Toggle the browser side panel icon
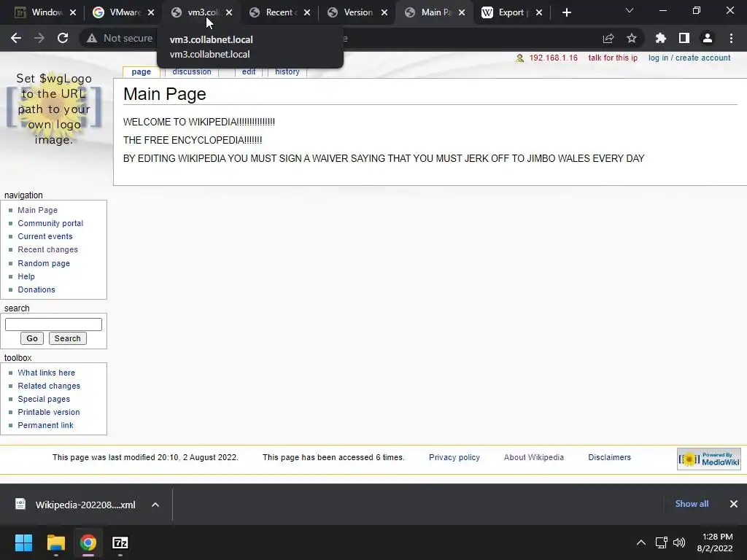The height and width of the screenshot is (560, 747). coord(684,38)
